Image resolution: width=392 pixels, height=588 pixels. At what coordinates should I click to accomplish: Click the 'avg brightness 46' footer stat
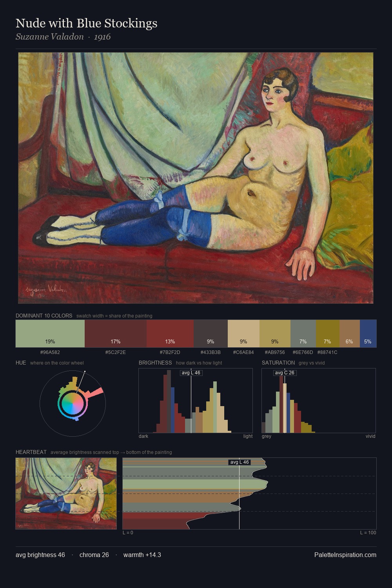click(40, 555)
